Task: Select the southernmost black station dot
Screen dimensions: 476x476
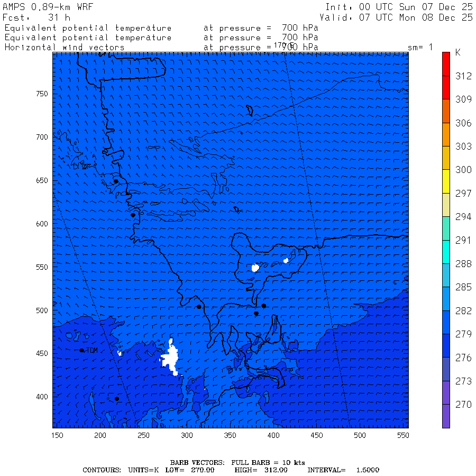Action: click(x=117, y=399)
